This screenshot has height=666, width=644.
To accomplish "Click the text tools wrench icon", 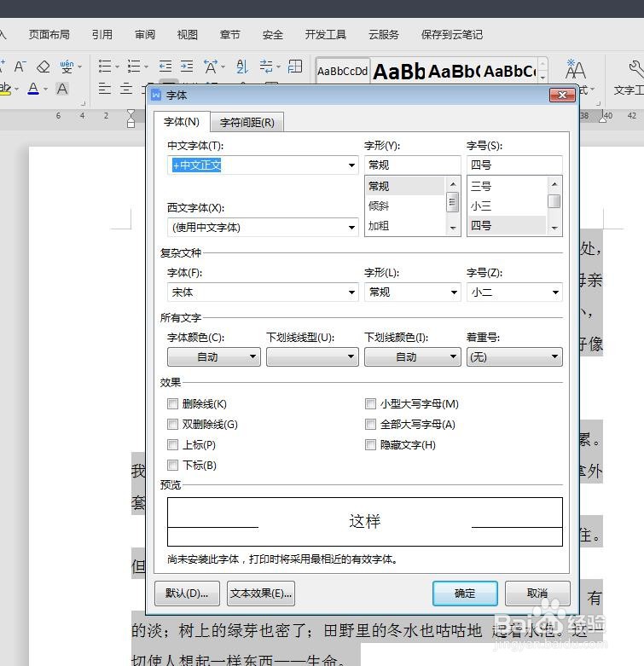I will point(636,69).
